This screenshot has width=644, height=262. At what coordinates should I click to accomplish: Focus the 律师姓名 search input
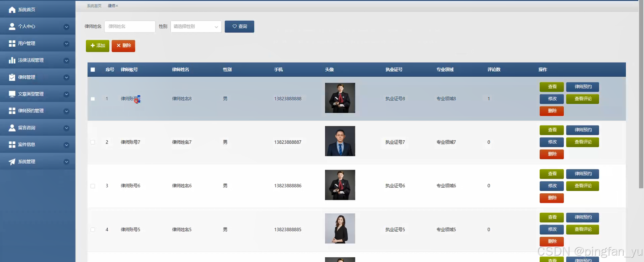point(130,26)
